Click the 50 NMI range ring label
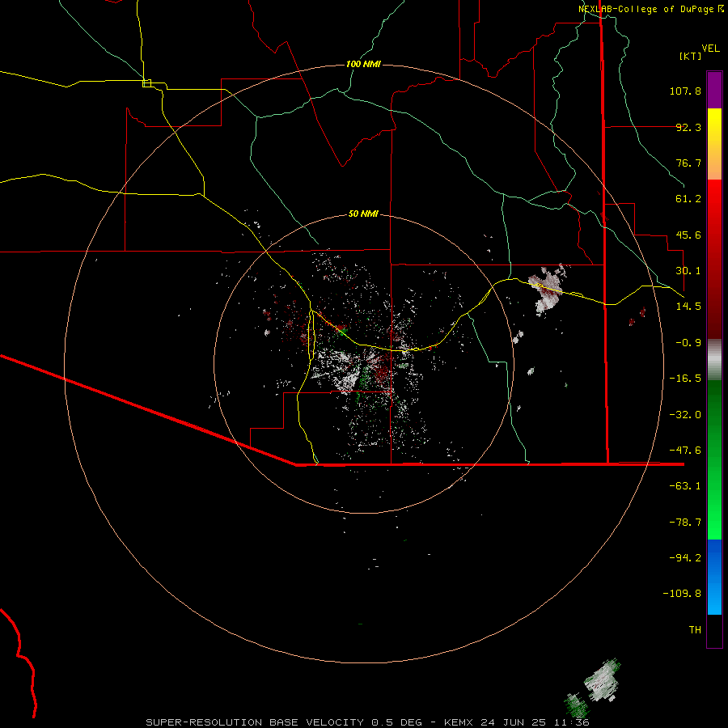Viewport: 728px width, 728px height. coord(363,214)
